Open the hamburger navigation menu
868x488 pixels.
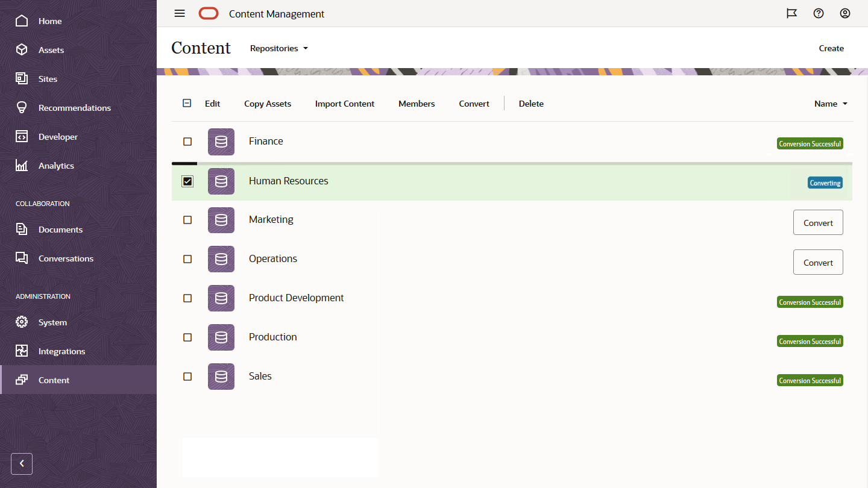(180, 13)
